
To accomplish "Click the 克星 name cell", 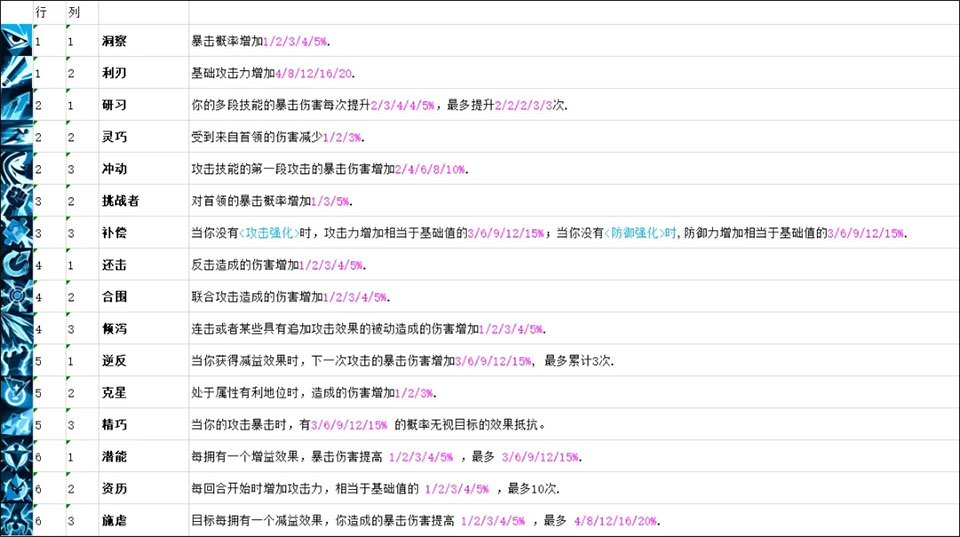I will pyautogui.click(x=143, y=392).
